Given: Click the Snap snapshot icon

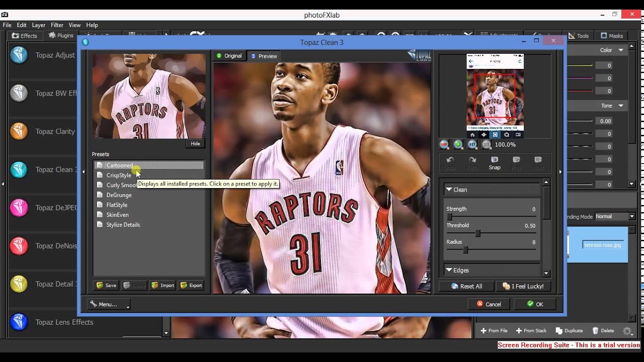Looking at the screenshot, I should (495, 163).
